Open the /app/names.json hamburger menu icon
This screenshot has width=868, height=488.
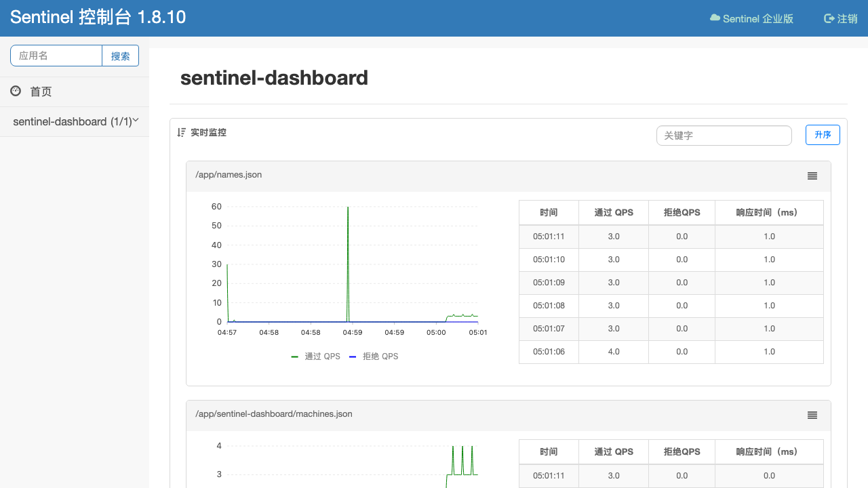tap(812, 176)
